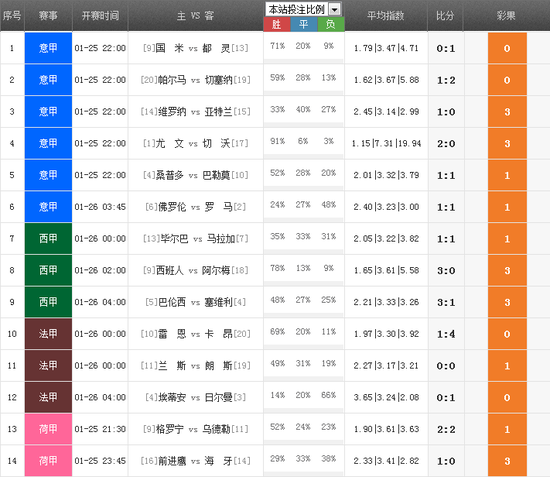Click the 平均指数 column header
The width and height of the screenshot is (550, 477).
click(x=385, y=15)
